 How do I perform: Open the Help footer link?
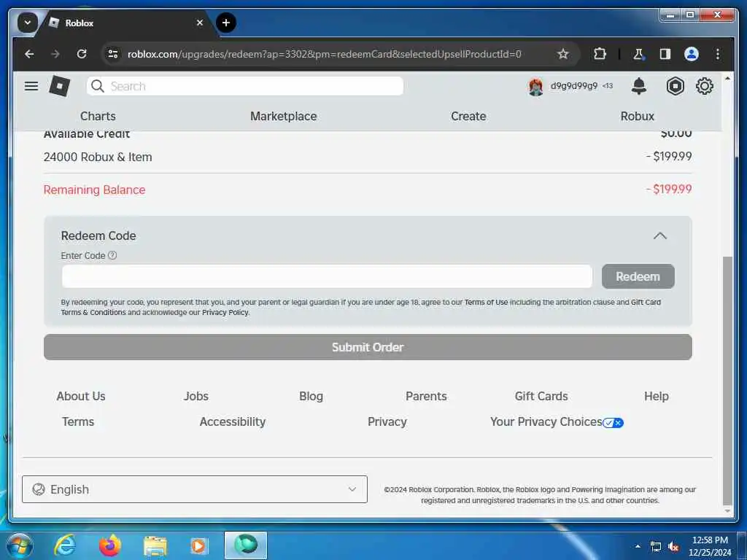point(657,396)
